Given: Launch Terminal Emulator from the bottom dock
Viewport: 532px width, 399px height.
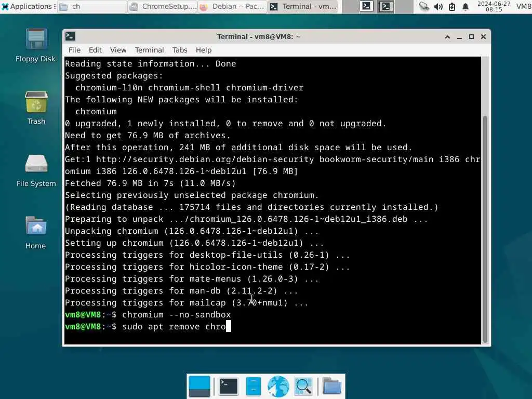Looking at the screenshot, I should pyautogui.click(x=229, y=386).
